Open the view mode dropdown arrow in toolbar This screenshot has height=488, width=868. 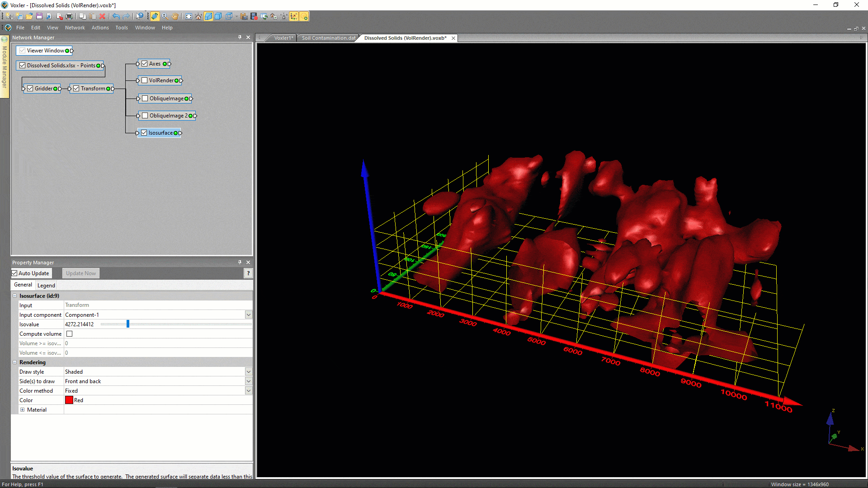pos(236,16)
